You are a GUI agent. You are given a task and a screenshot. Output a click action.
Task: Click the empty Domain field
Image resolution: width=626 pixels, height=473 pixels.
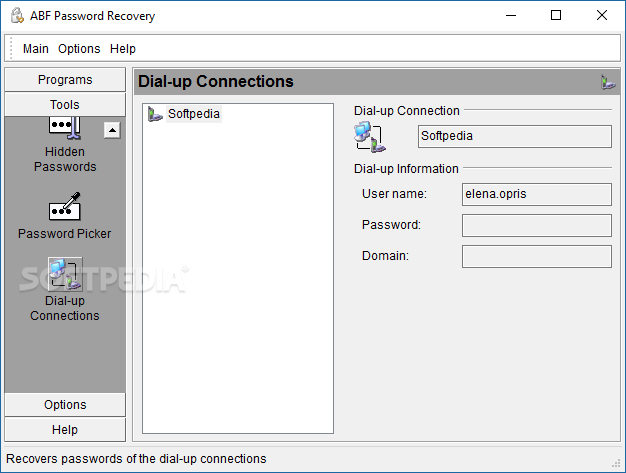[x=537, y=256]
